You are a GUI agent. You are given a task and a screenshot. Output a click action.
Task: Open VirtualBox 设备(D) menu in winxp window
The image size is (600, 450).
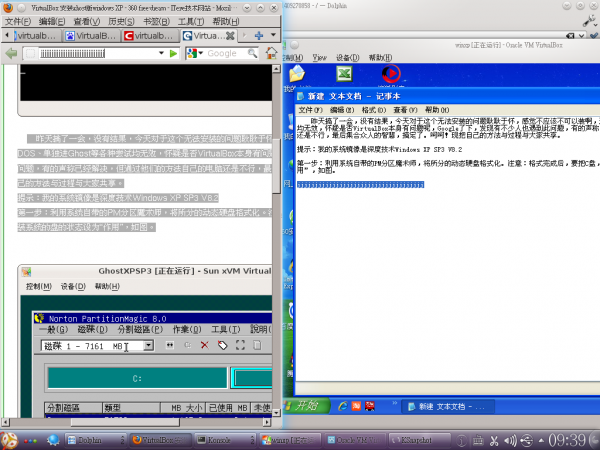click(x=348, y=58)
